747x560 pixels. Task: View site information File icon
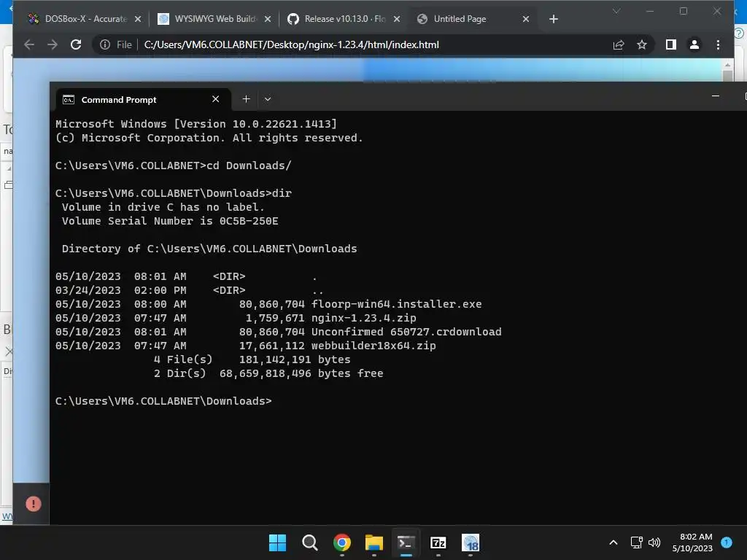coord(116,44)
